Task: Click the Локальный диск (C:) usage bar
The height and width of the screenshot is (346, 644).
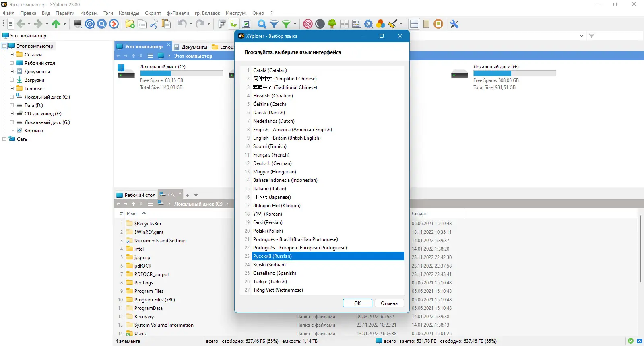Action: (182, 74)
